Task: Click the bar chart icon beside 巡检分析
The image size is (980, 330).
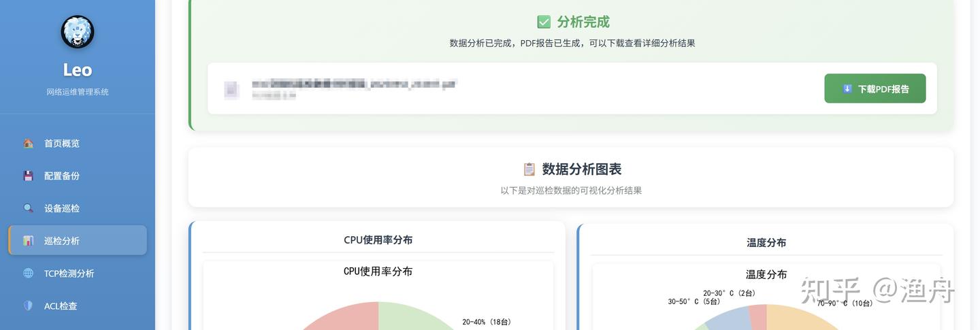Action: click(x=28, y=240)
